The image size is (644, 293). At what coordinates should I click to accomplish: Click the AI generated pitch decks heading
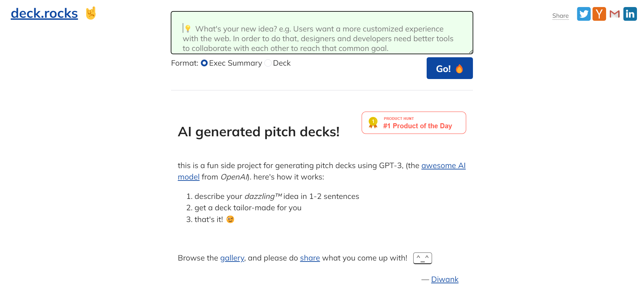tap(259, 132)
